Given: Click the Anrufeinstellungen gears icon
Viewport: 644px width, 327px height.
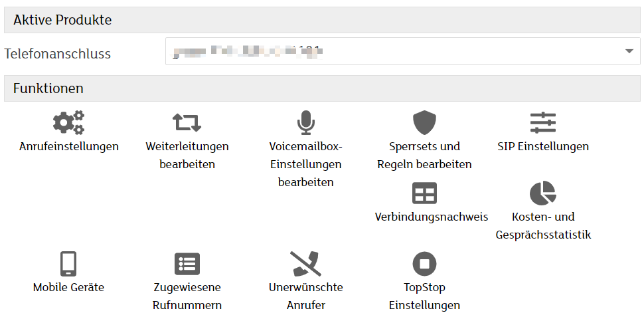Looking at the screenshot, I should click(68, 123).
